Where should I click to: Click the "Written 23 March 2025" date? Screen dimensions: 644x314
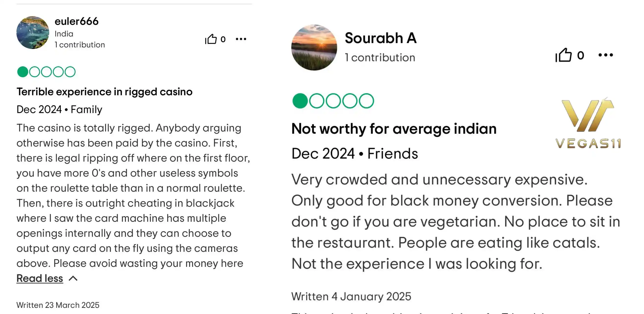(x=58, y=305)
